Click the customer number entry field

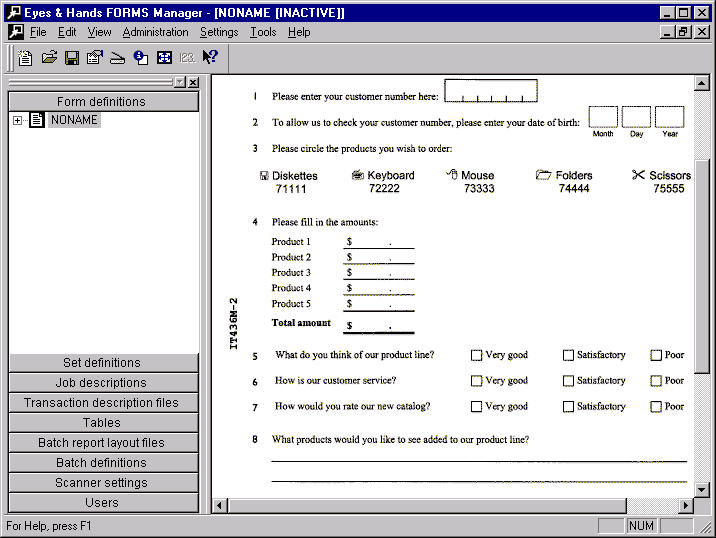tap(490, 92)
